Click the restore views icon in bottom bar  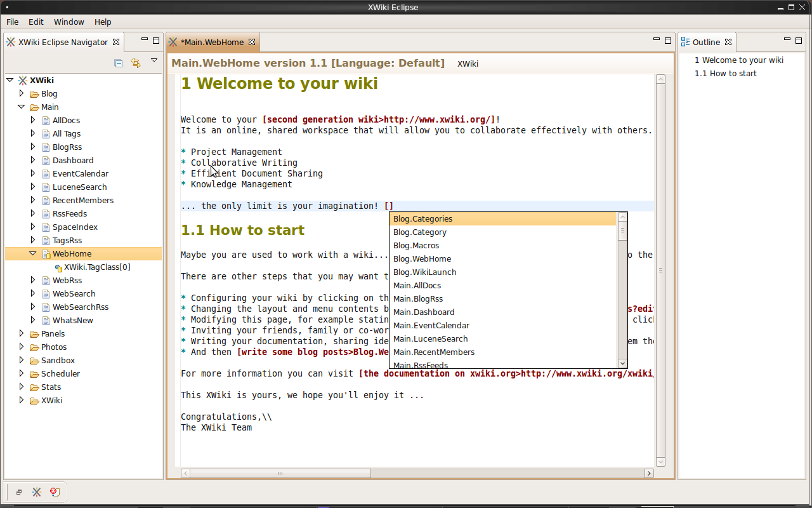click(x=19, y=492)
